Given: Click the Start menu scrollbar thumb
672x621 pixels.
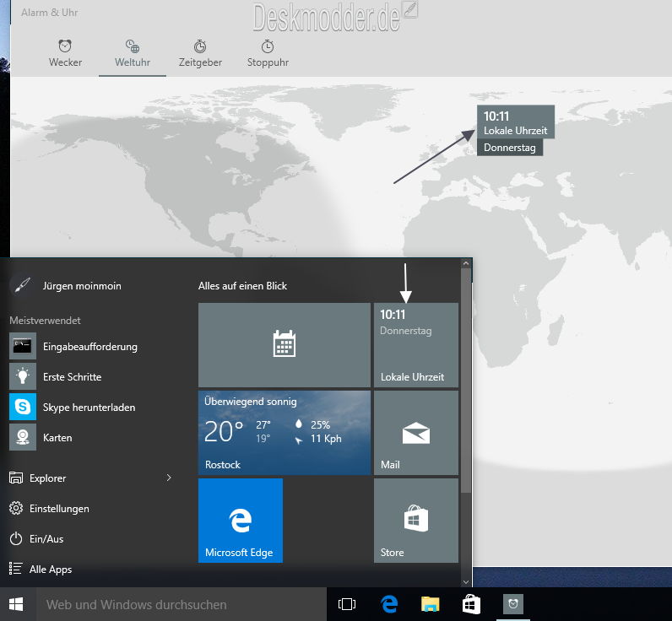Looking at the screenshot, I should point(466,381).
